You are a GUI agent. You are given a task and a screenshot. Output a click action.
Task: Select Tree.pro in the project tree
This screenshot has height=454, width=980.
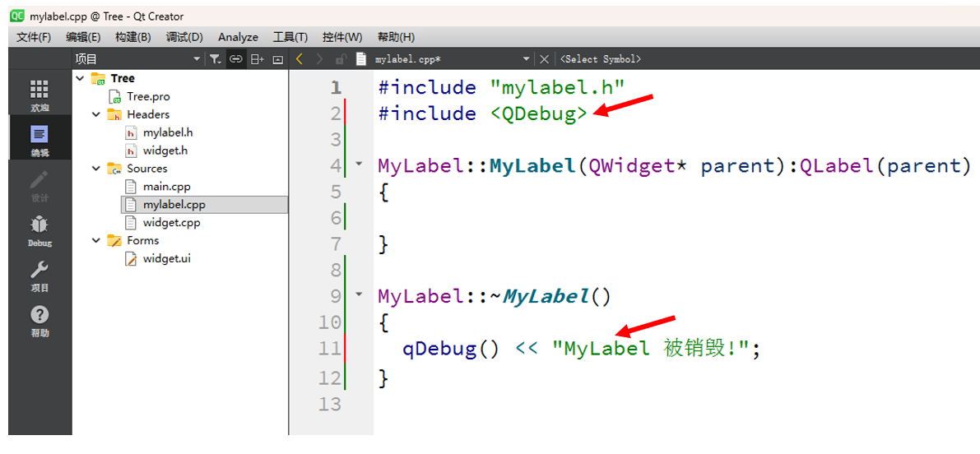pos(148,96)
